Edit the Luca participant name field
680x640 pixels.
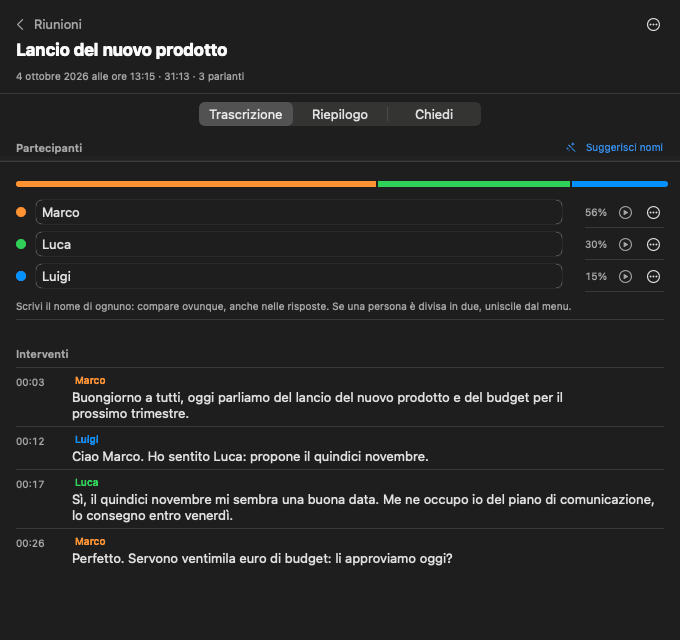click(299, 245)
